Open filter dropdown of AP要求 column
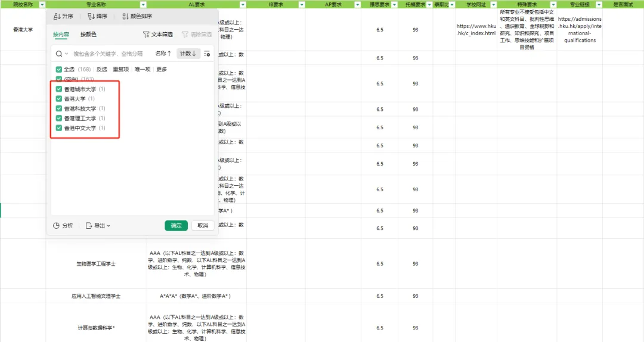This screenshot has width=644, height=342. click(357, 5)
